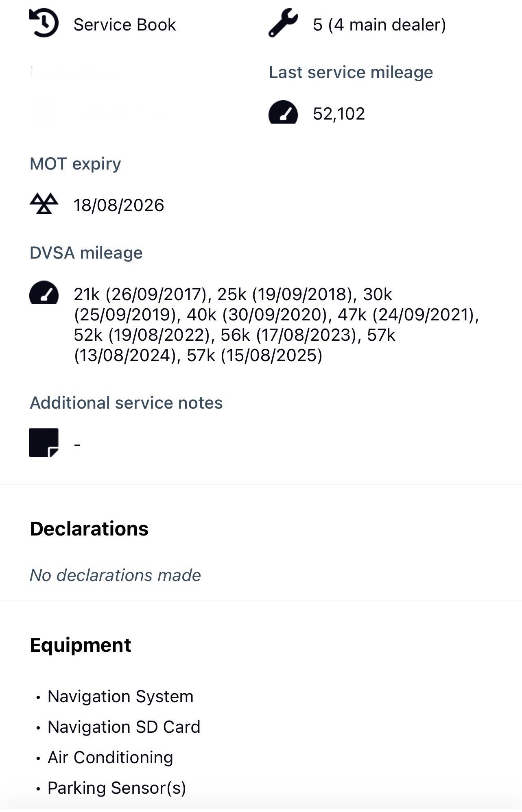Click the "No declarations made" text
522x812 pixels.
[115, 575]
